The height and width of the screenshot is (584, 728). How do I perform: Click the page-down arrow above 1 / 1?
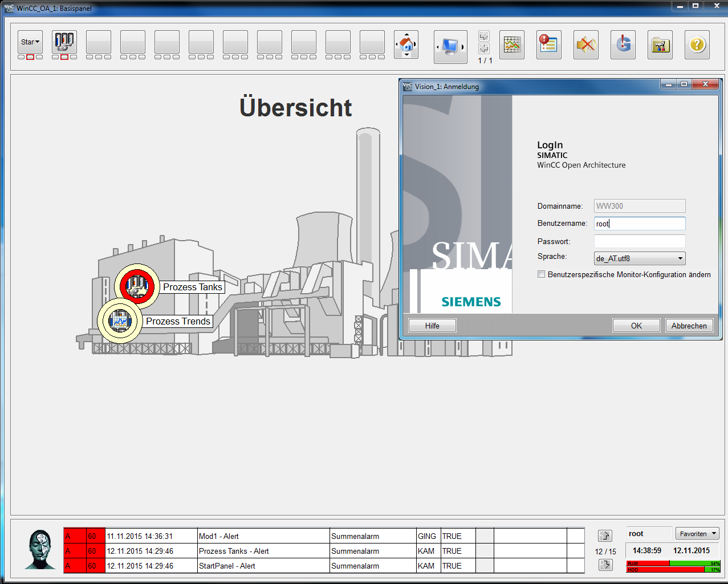point(484,48)
